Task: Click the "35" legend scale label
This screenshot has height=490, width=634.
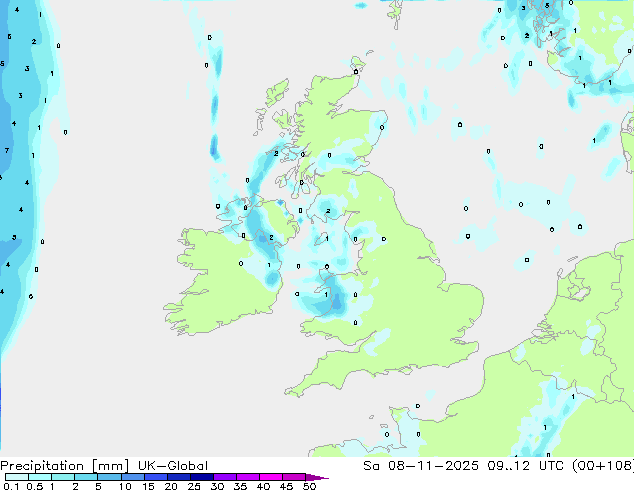Action: tap(240, 486)
